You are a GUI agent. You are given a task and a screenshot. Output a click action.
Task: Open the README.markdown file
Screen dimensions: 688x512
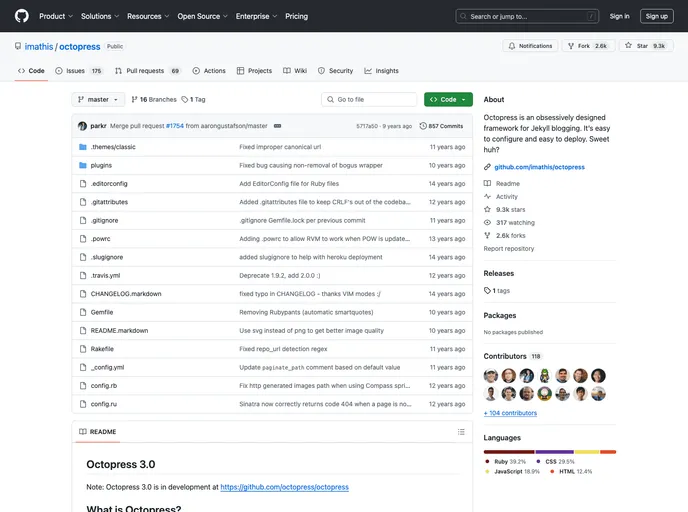click(119, 331)
